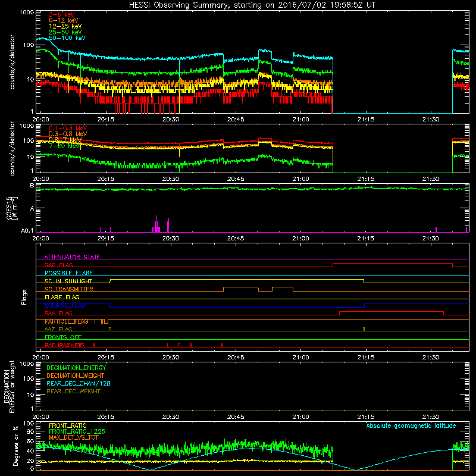Screen dimensions: 476x476
Task: Select the POSSIBLE_FLARE flag label
Action: pyautogui.click(x=68, y=273)
